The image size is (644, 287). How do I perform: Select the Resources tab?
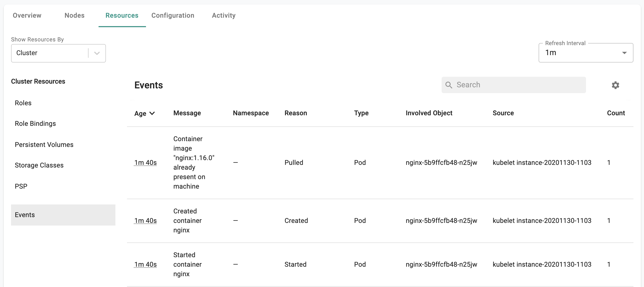(122, 15)
